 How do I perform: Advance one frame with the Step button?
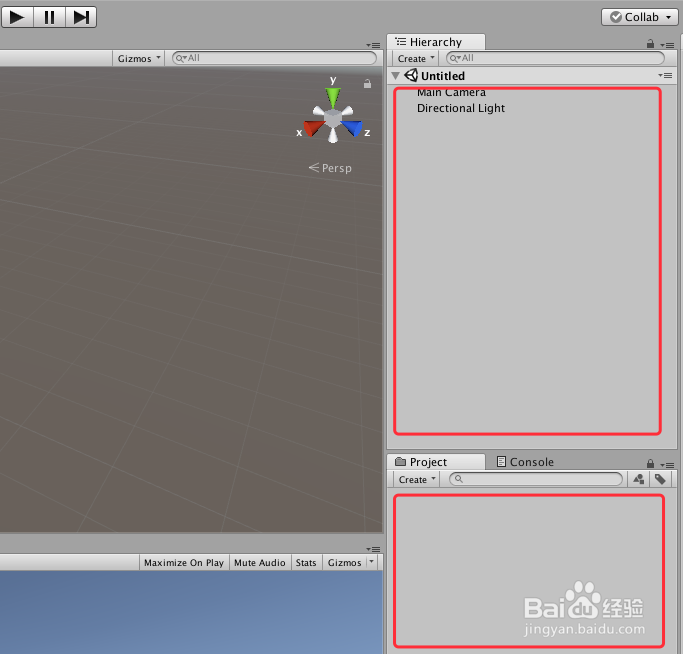pos(81,17)
